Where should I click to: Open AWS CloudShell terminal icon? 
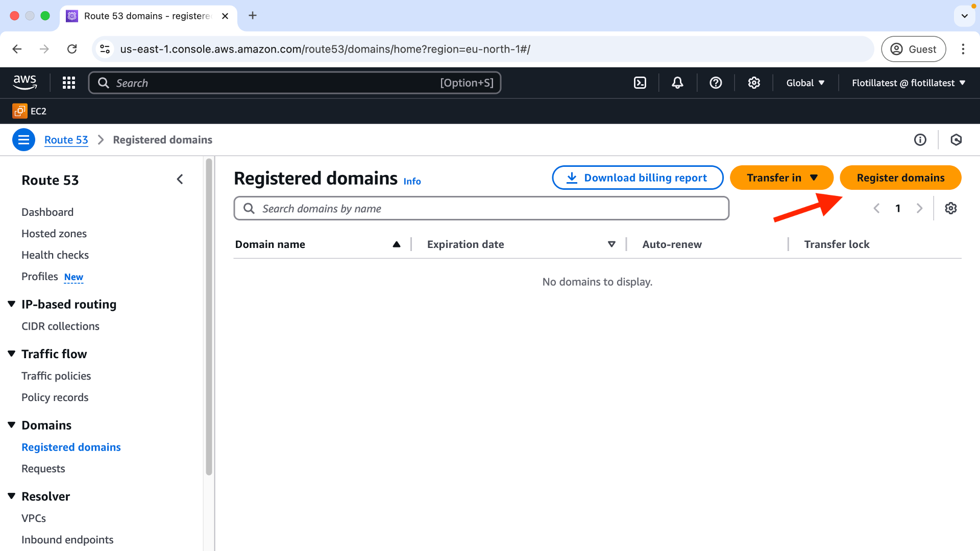(x=640, y=83)
